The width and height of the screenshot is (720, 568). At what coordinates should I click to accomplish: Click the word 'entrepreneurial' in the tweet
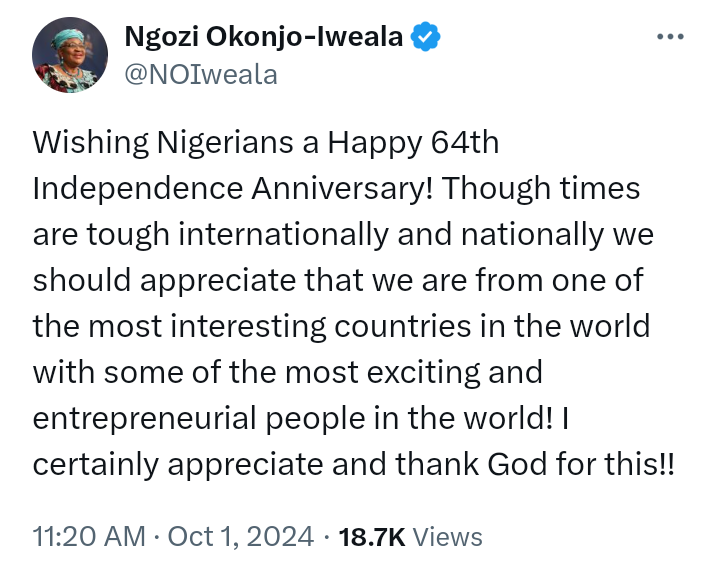[145, 418]
